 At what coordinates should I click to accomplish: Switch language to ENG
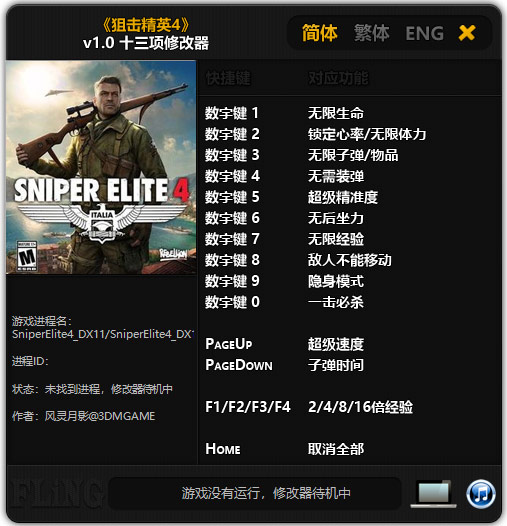(x=424, y=33)
